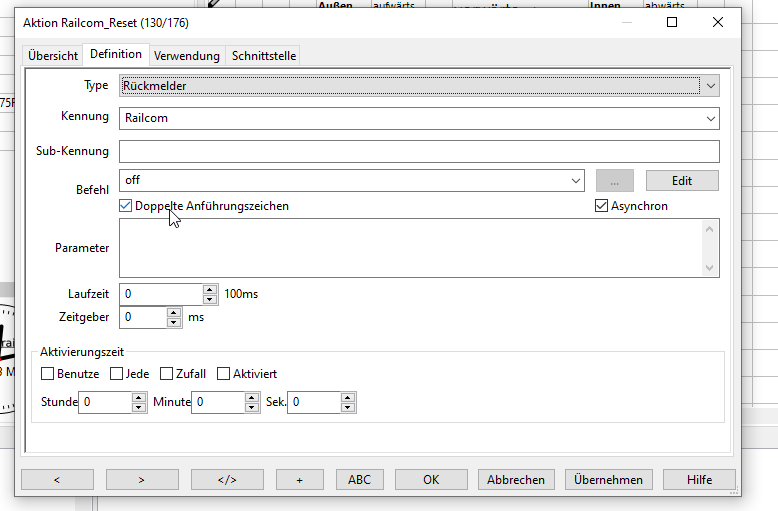Expand the Kennung dropdown list

pyautogui.click(x=710, y=118)
